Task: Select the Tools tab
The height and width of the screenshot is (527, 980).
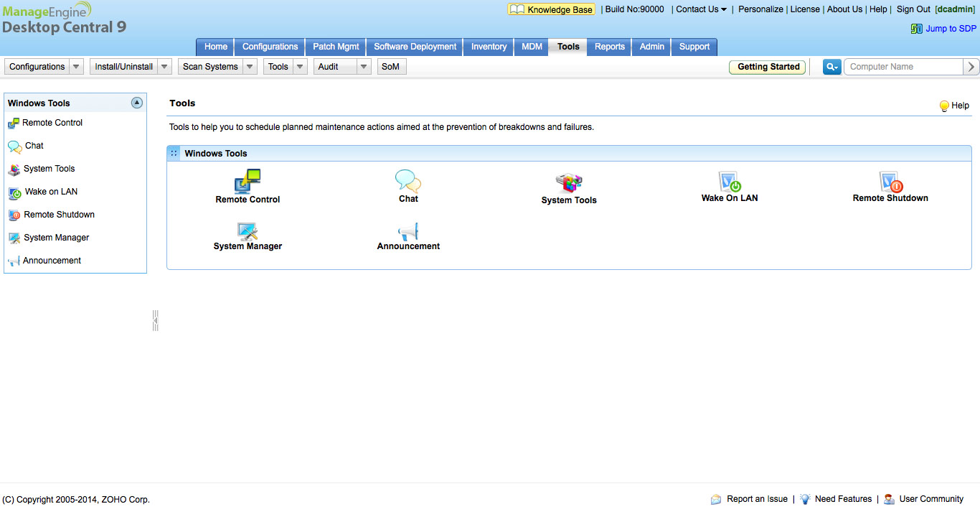Action: coord(568,47)
